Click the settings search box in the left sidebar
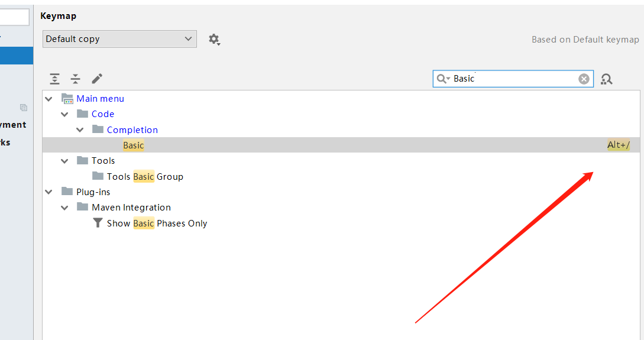 coord(14,17)
